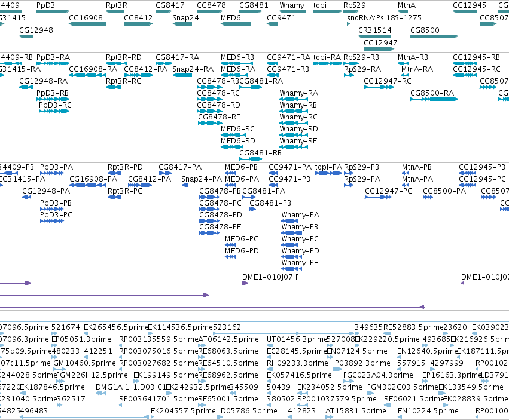Click transcript PpD3-RC
The width and height of the screenshot is (509, 420).
coord(54,111)
